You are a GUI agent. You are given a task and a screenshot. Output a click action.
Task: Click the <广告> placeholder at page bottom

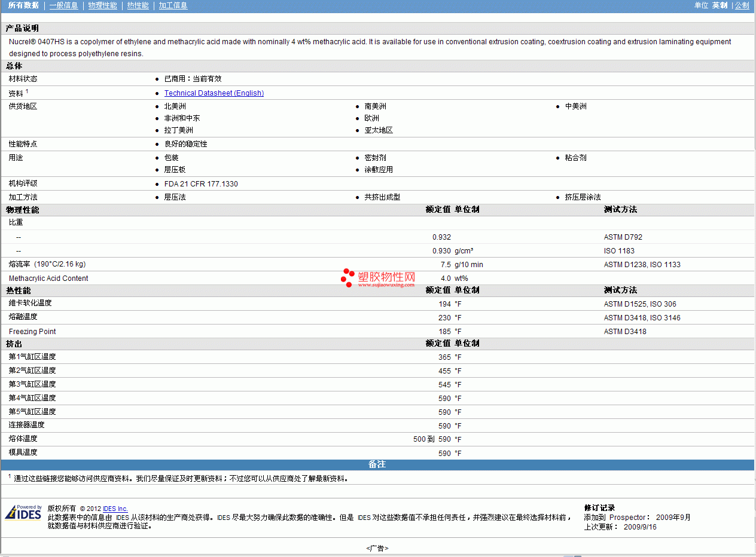tap(377, 548)
